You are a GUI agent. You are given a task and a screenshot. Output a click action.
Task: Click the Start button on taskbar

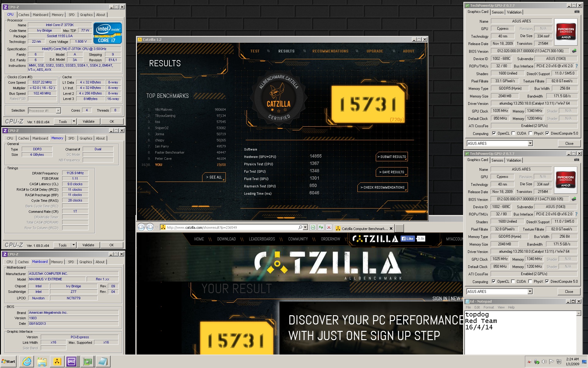[9, 362]
